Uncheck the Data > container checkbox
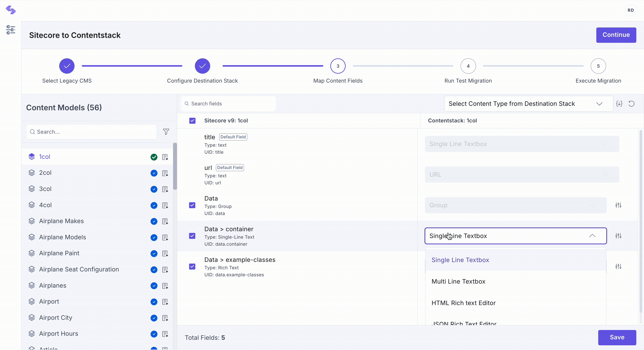Screen dimensions: 644x350 (192, 236)
